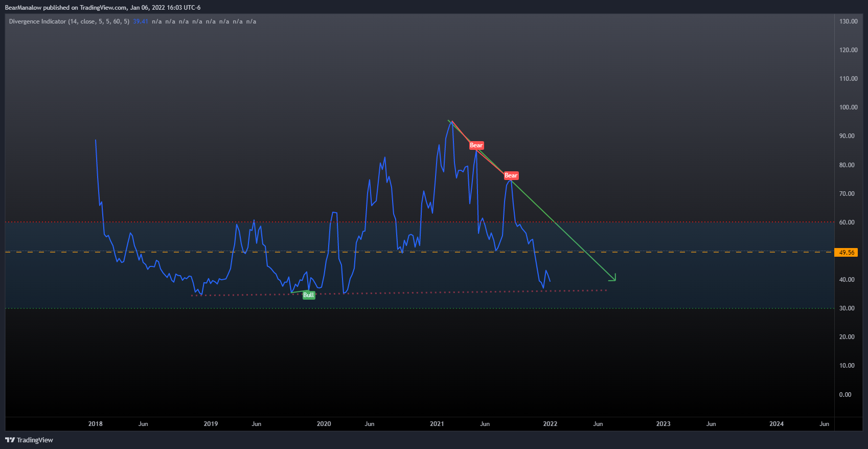
Task: Click the 90.00 price axis label
Action: [847, 136]
